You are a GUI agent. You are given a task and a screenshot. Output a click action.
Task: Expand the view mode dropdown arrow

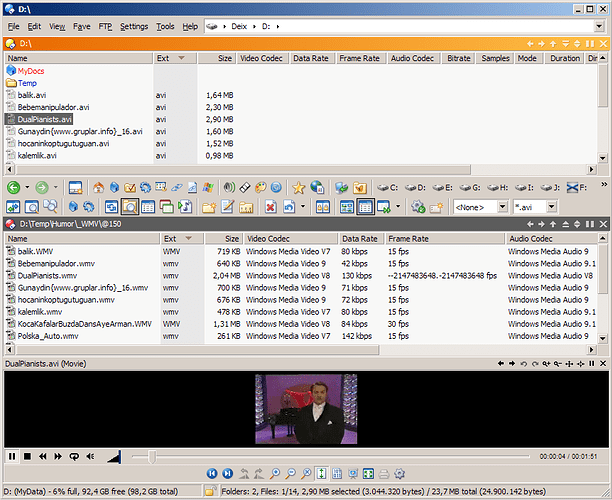coord(398,206)
